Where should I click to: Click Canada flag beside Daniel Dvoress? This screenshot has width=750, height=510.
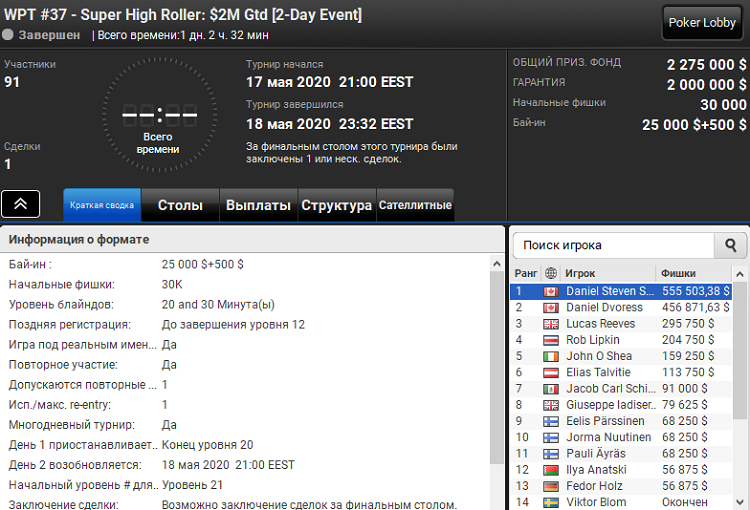[x=551, y=308]
